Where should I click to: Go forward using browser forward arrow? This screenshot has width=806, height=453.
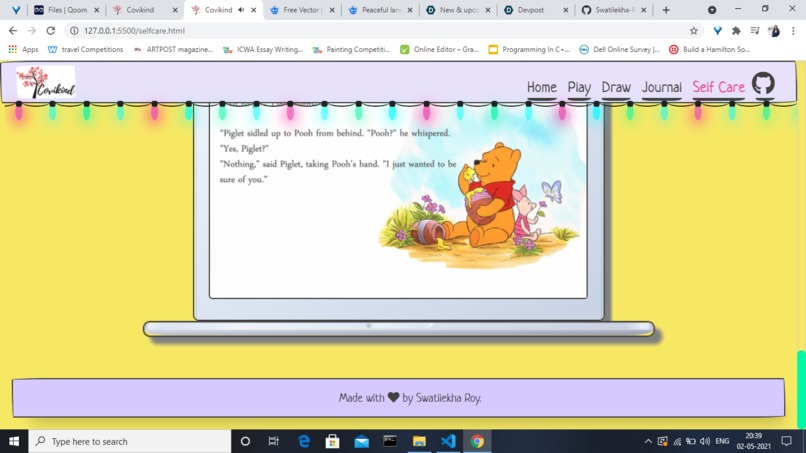(32, 31)
